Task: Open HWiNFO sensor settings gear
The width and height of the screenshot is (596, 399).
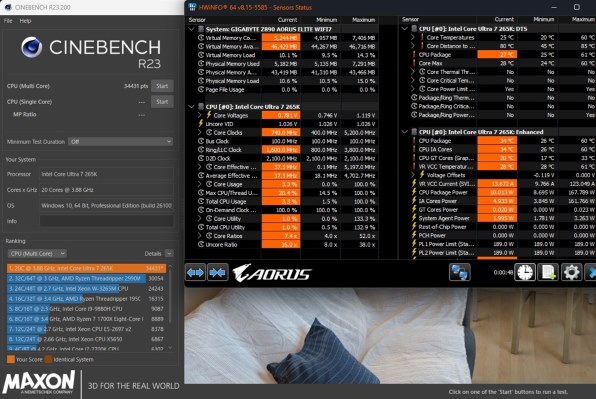Action: coord(571,272)
